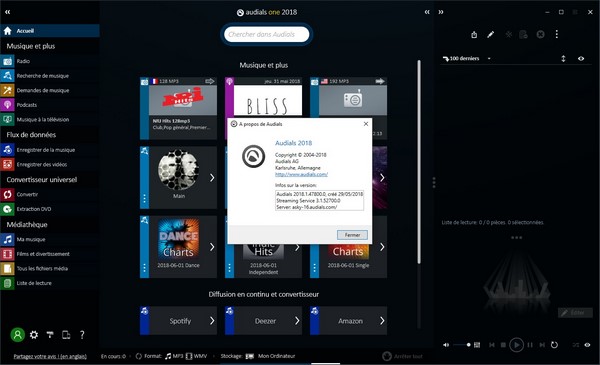Image resolution: width=600 pixels, height=365 pixels.
Task: Click the next track button
Action: [x=542, y=345]
